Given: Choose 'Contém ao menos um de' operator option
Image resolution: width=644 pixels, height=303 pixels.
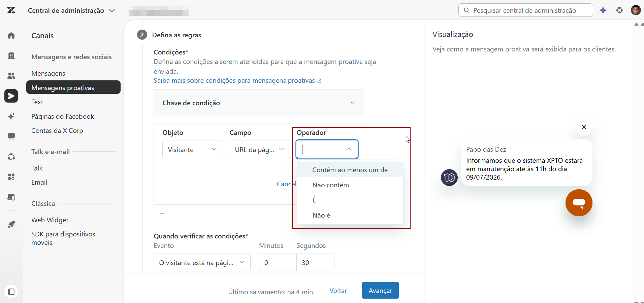Looking at the screenshot, I should coord(350,170).
